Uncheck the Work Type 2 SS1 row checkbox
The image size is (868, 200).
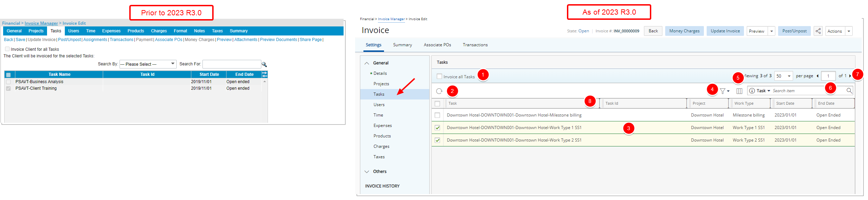point(437,140)
